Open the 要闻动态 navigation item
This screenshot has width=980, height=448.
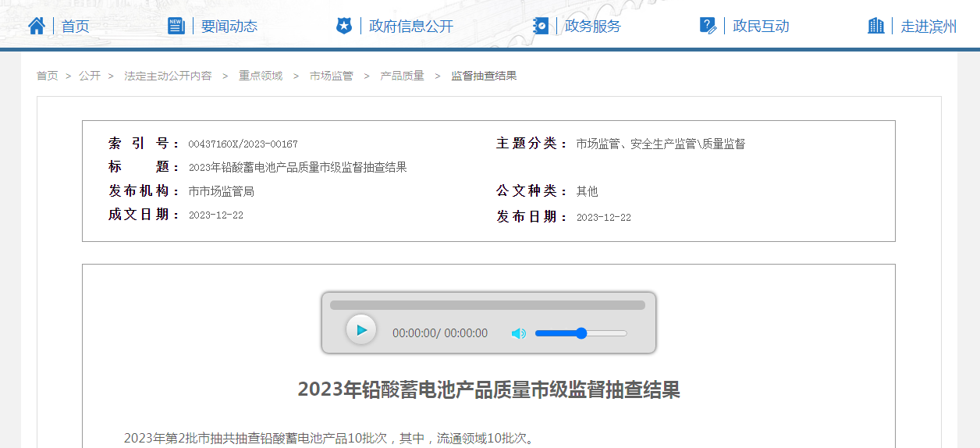[229, 27]
